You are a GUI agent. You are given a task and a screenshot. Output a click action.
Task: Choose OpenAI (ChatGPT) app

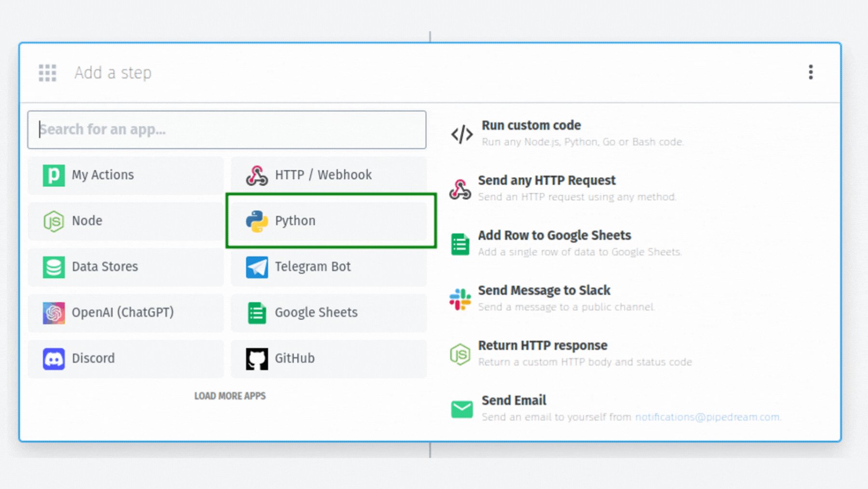point(126,312)
